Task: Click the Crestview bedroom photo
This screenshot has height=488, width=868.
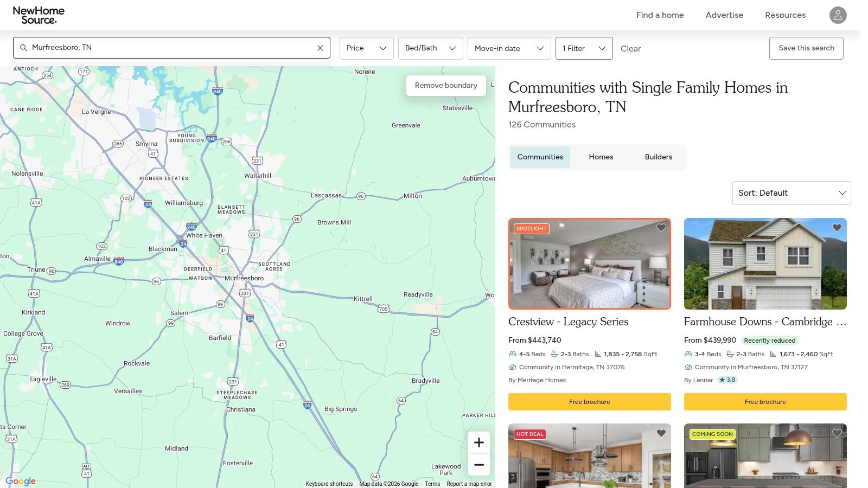Action: coord(590,264)
